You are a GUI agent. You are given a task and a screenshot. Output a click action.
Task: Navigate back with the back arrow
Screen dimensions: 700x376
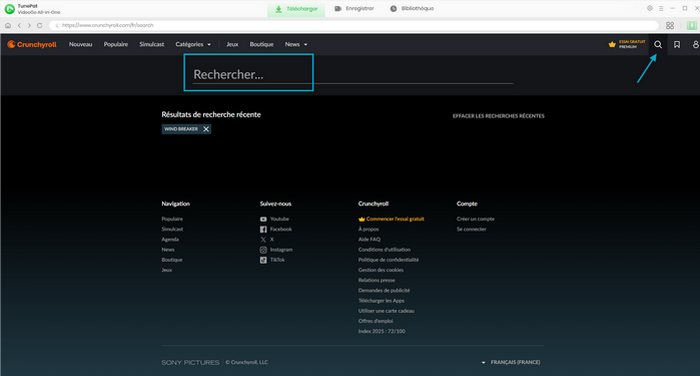pos(19,25)
